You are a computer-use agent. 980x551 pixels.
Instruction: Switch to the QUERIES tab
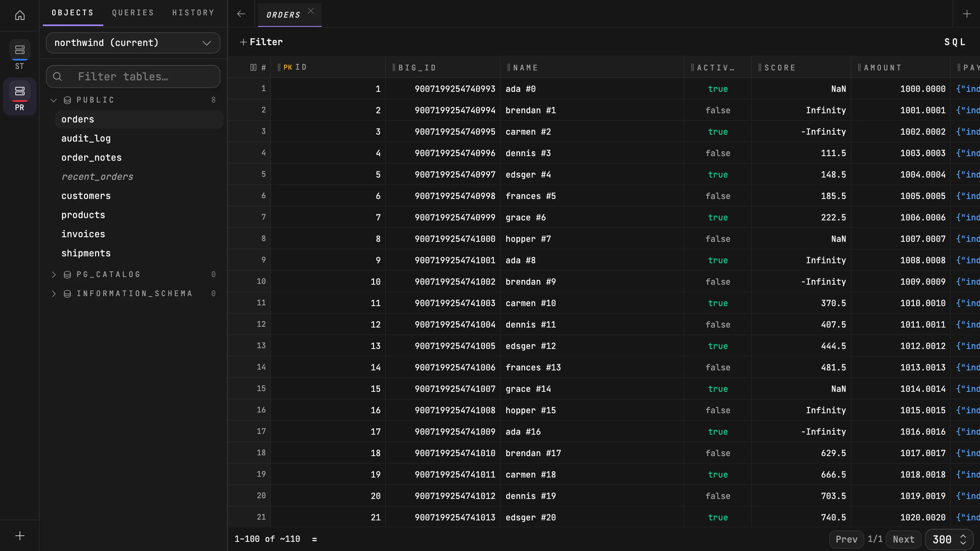pyautogui.click(x=133, y=13)
